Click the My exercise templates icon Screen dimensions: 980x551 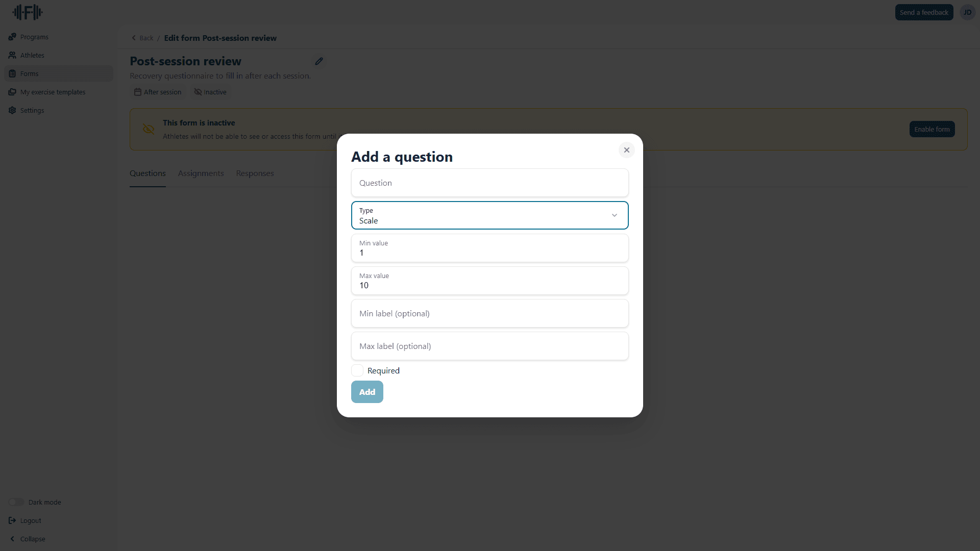(12, 92)
